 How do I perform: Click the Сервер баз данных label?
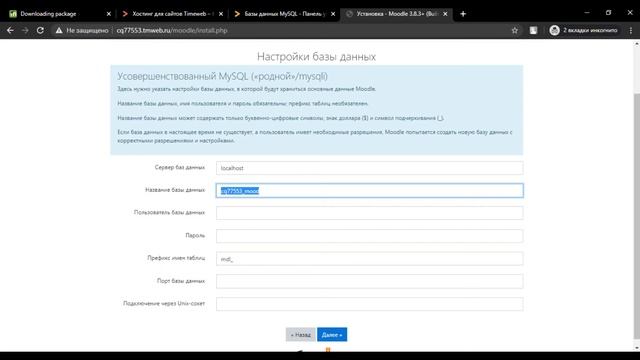pos(180,167)
